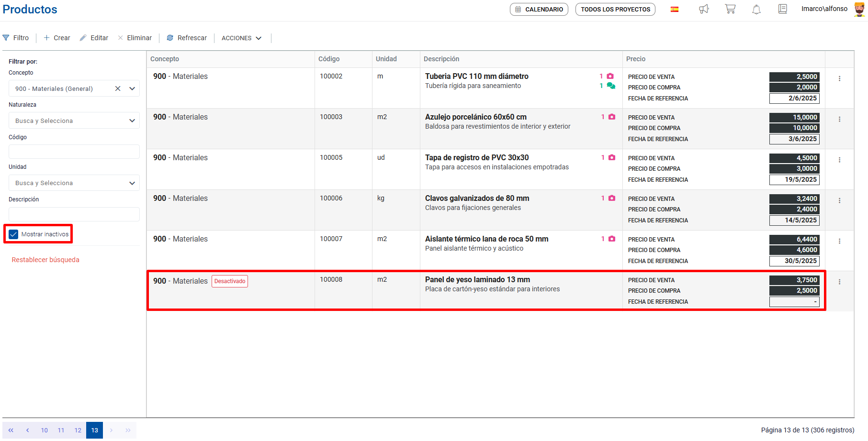The height and width of the screenshot is (441, 868).
Task: Expand the Concepto filter dropdown
Action: [x=132, y=88]
